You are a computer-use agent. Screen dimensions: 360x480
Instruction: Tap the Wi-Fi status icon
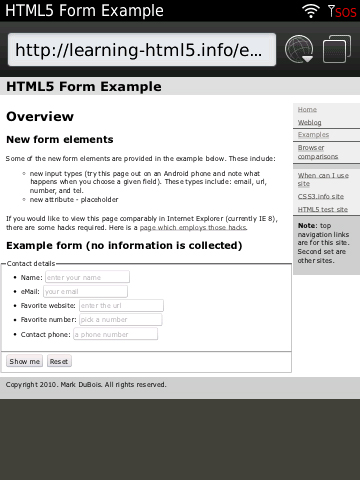[x=311, y=11]
